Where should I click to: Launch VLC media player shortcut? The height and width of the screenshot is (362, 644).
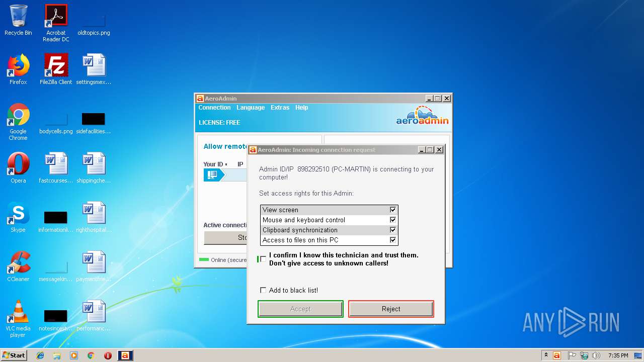(18, 319)
